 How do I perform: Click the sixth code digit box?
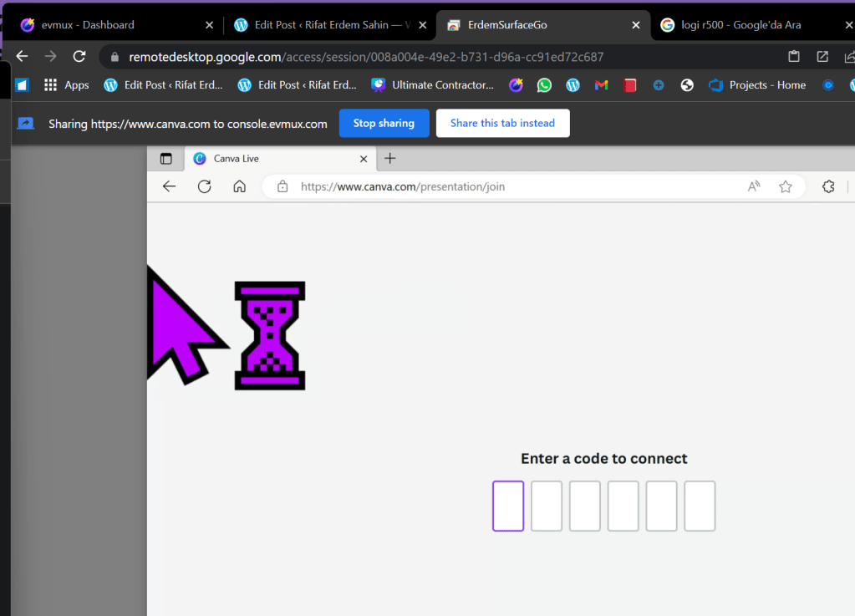pos(700,506)
